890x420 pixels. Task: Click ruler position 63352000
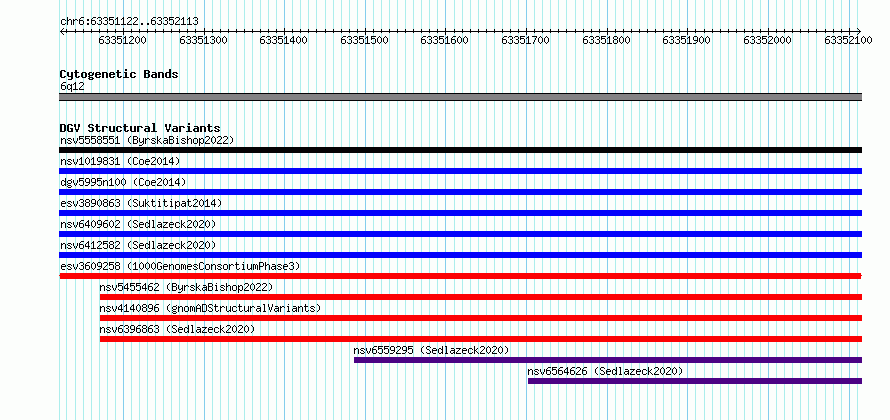(x=767, y=41)
